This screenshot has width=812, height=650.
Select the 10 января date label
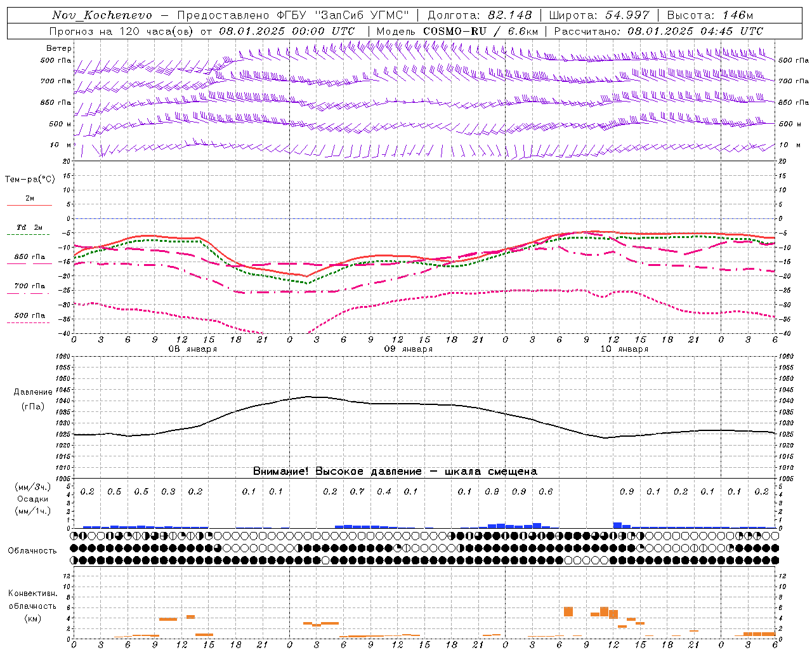tap(624, 348)
